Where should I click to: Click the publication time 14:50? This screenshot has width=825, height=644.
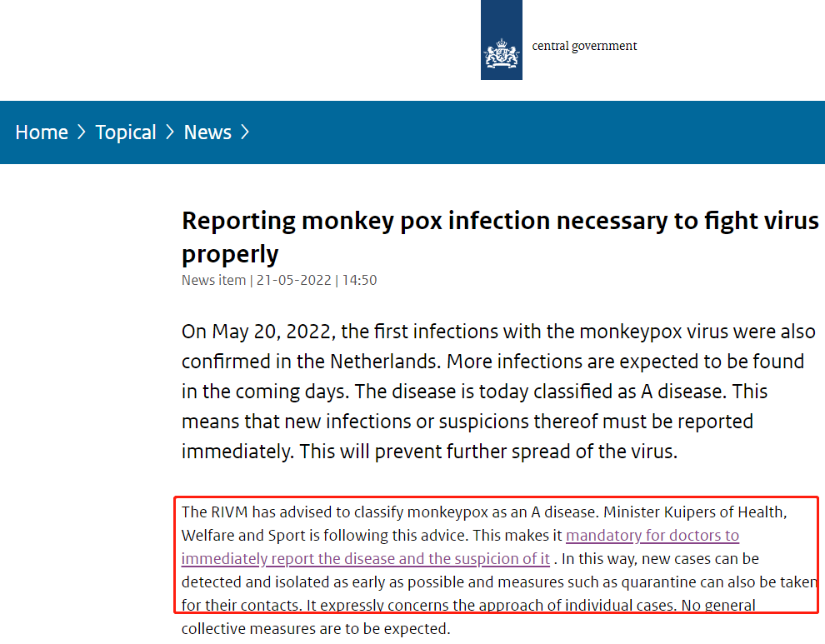click(x=359, y=280)
